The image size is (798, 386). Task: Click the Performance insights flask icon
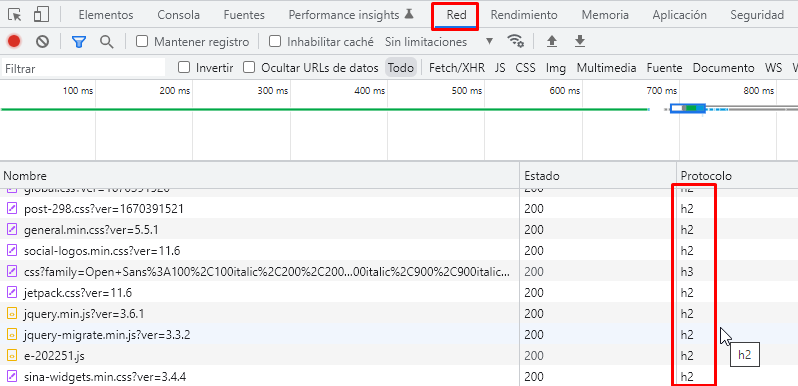point(409,14)
